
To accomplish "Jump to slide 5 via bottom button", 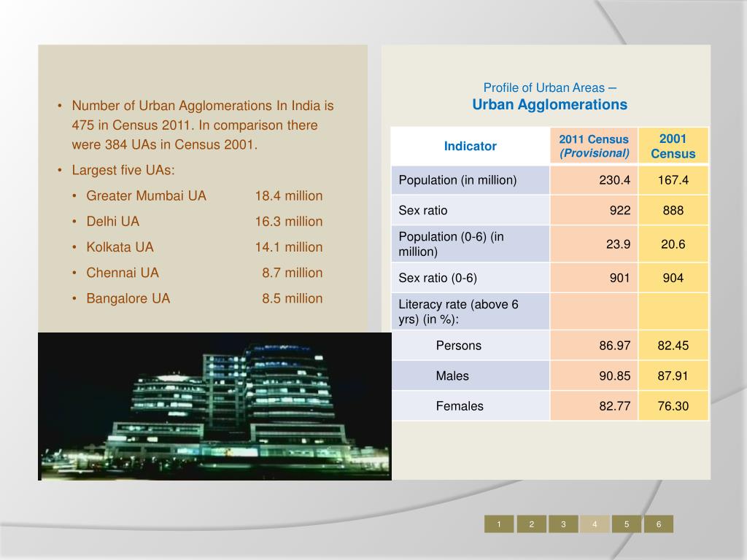I will tap(626, 523).
